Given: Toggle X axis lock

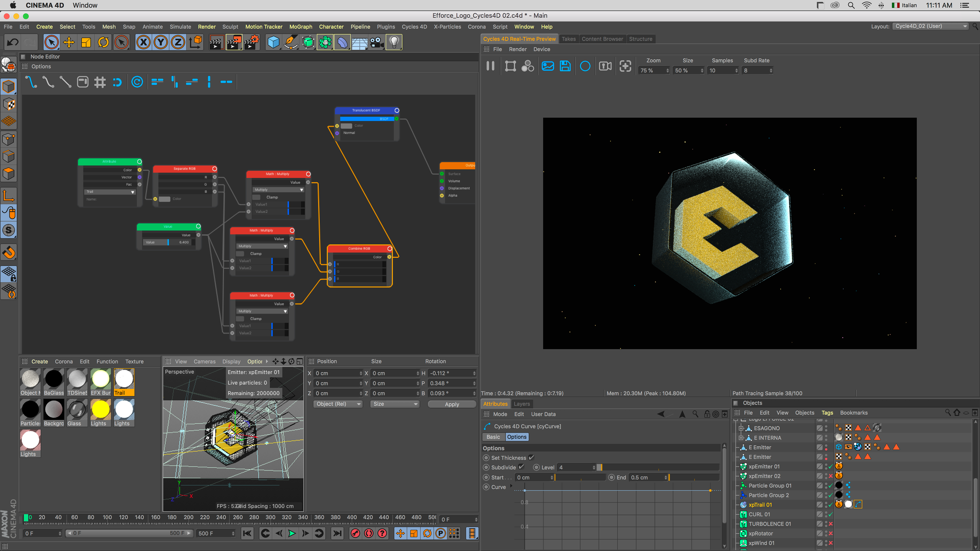Looking at the screenshot, I should tap(143, 42).
